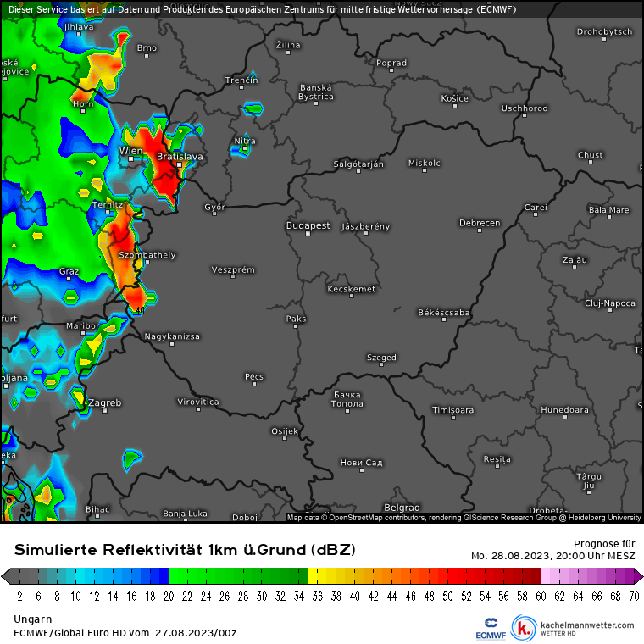The width and height of the screenshot is (644, 644).
Task: Click the left arrow of the dBZ scale
Action: pos(6,576)
